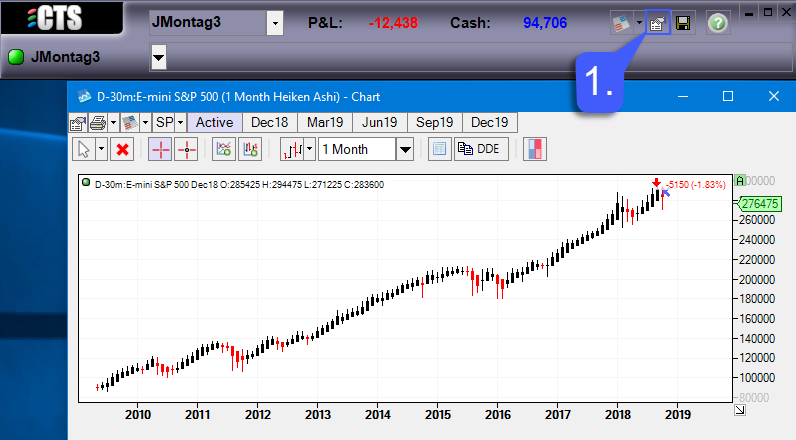The height and width of the screenshot is (440, 796).
Task: Click the green connection status light
Action: pyautogui.click(x=16, y=57)
